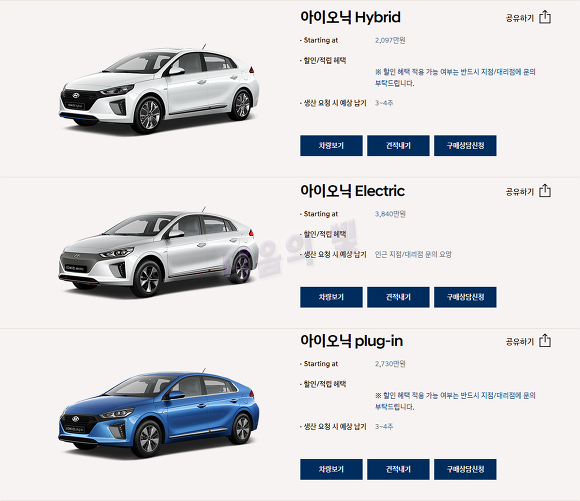This screenshot has height=501, width=580.
Task: Click share icon for 아이오닉 Electric
Action: (545, 191)
